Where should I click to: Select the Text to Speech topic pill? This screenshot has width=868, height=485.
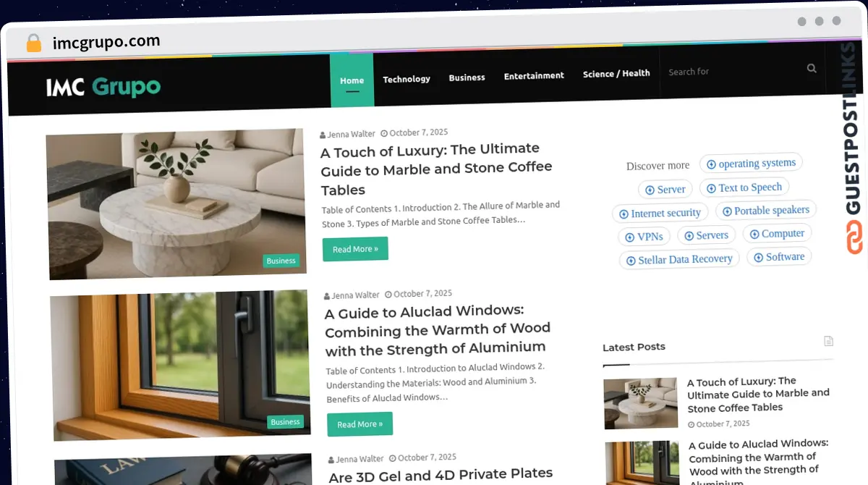click(744, 187)
